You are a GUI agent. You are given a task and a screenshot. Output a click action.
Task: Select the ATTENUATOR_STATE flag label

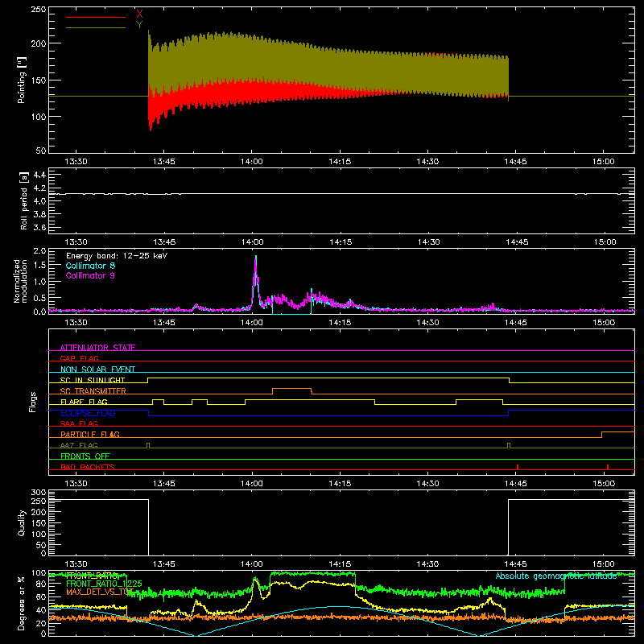coord(97,348)
